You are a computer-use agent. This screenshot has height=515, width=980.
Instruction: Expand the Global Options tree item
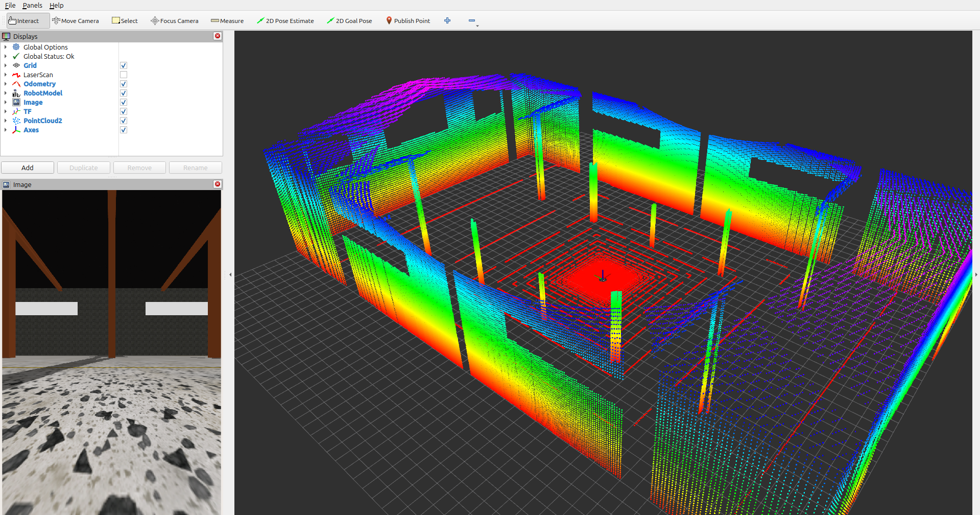5,47
